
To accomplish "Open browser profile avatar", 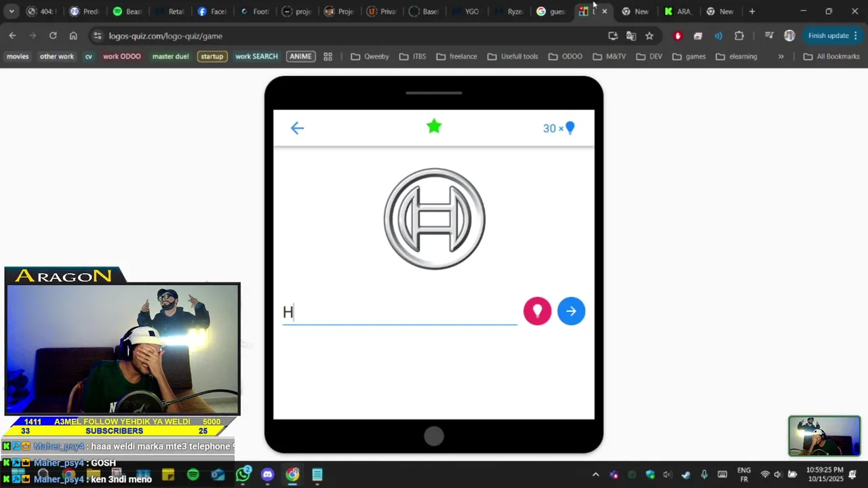I will tap(789, 36).
